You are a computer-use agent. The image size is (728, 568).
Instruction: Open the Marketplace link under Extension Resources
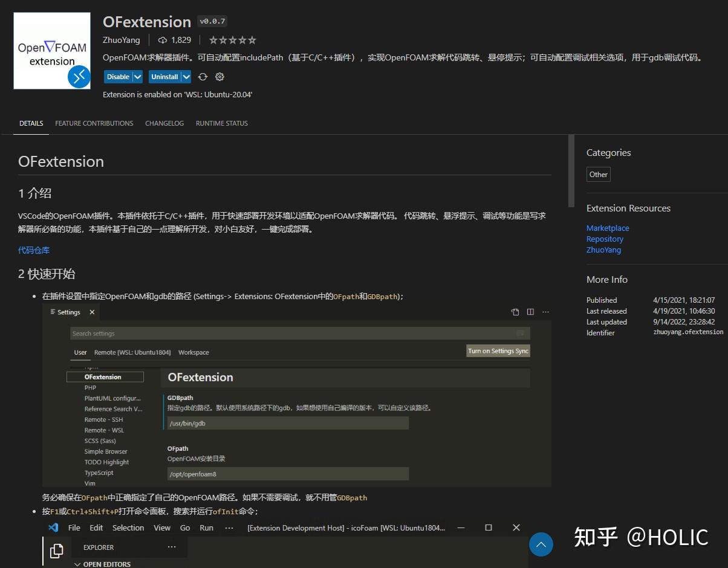pyautogui.click(x=607, y=228)
